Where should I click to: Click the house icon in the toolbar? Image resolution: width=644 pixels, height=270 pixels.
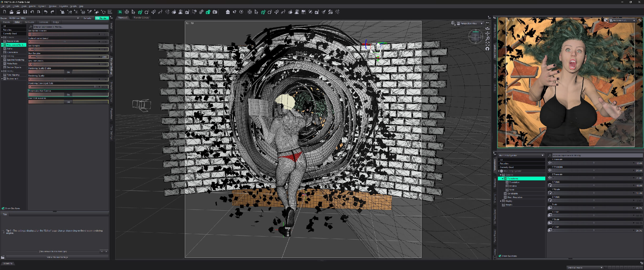tap(228, 12)
